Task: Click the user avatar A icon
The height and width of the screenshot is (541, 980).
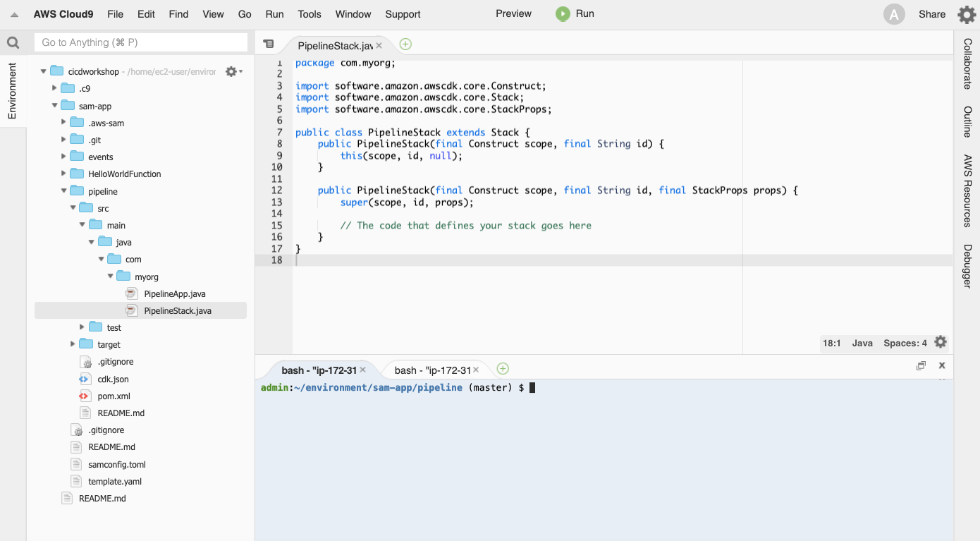Action: click(894, 14)
